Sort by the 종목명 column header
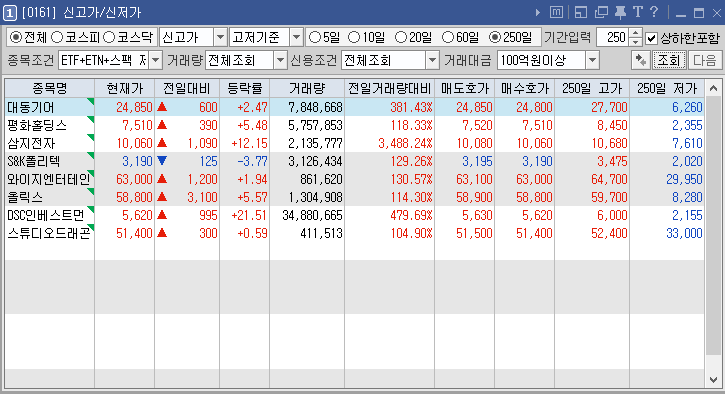Screen dimensions: 725x394 [49, 88]
